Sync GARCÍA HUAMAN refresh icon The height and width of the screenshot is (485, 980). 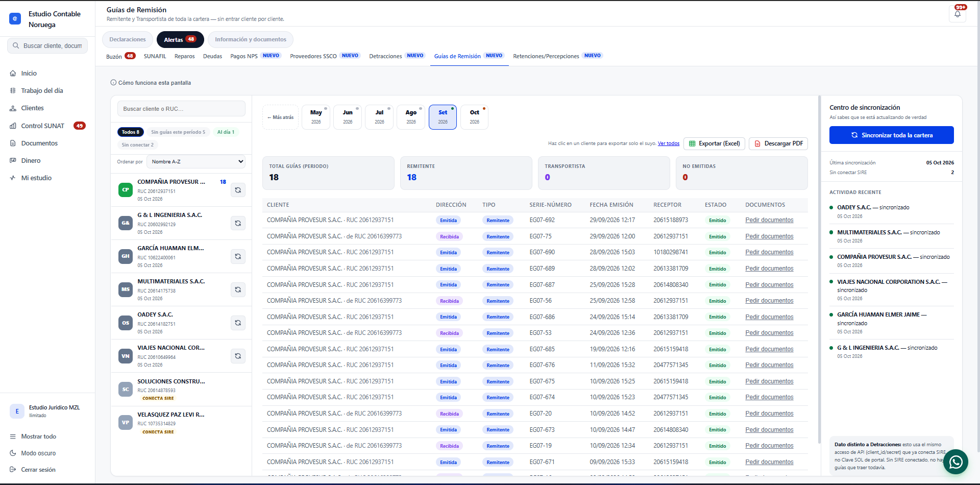point(238,256)
